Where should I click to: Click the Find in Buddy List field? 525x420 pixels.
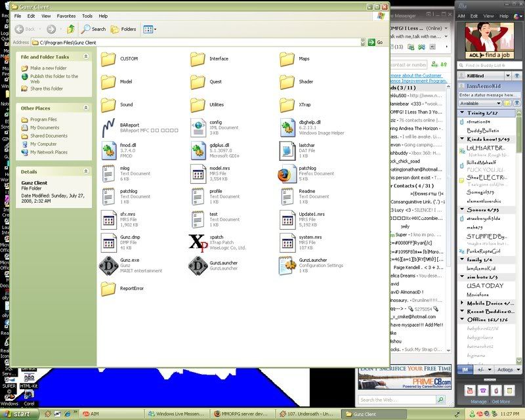pyautogui.click(x=490, y=66)
